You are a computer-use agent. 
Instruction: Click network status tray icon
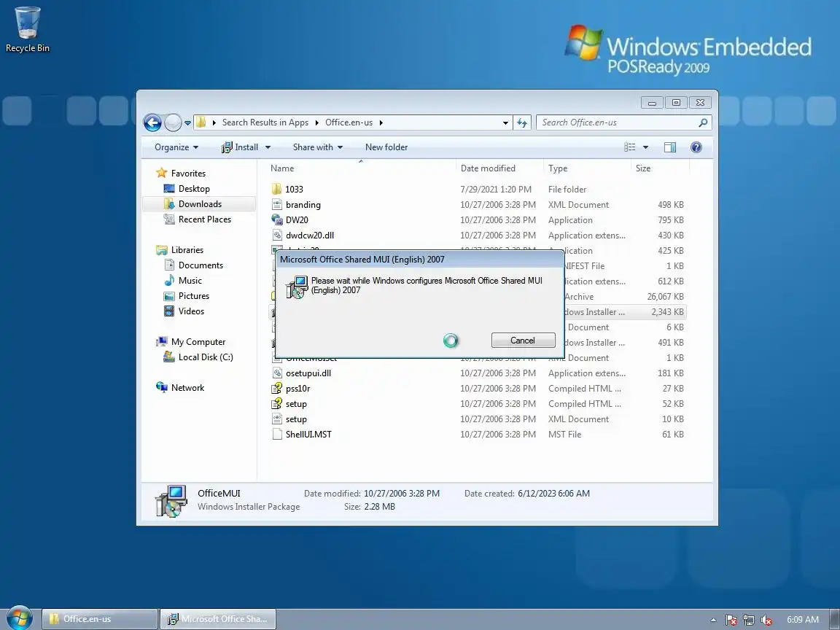click(x=748, y=620)
